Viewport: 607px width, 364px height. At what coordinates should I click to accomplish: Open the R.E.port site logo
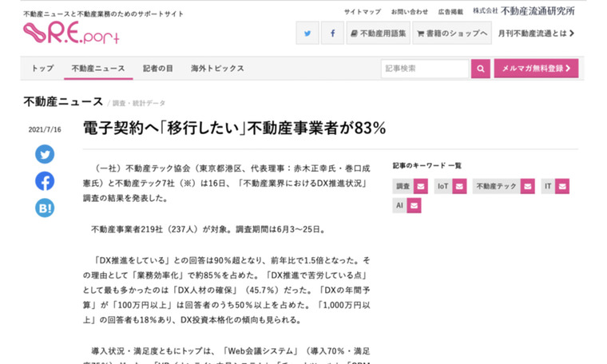pyautogui.click(x=60, y=33)
